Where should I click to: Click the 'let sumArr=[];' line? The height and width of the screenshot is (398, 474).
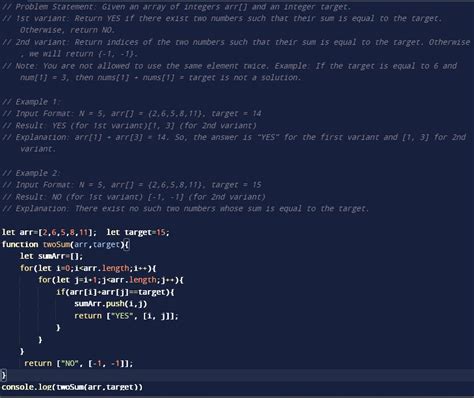(51, 256)
